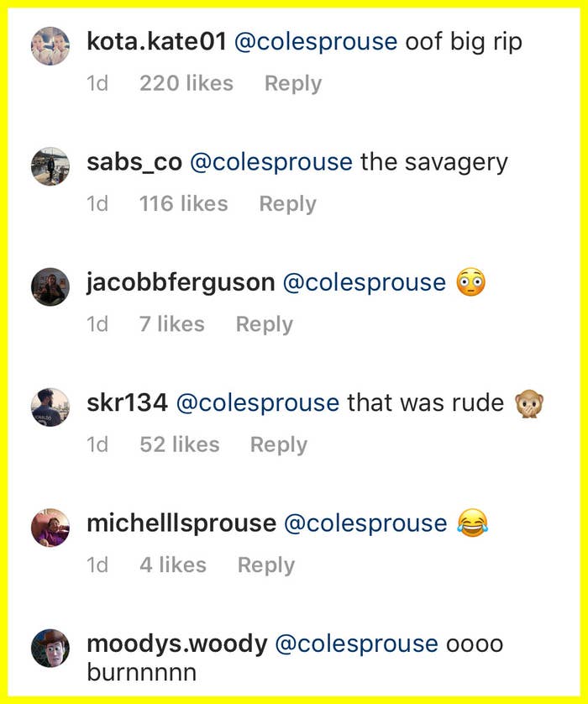Open michelllsprouse's avatar image
This screenshot has height=704, width=588.
click(50, 528)
